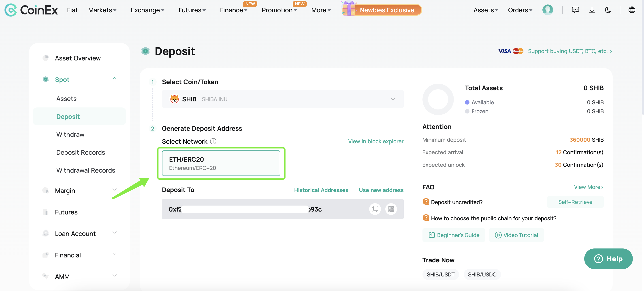Click Use new address link
644x291 pixels.
381,190
